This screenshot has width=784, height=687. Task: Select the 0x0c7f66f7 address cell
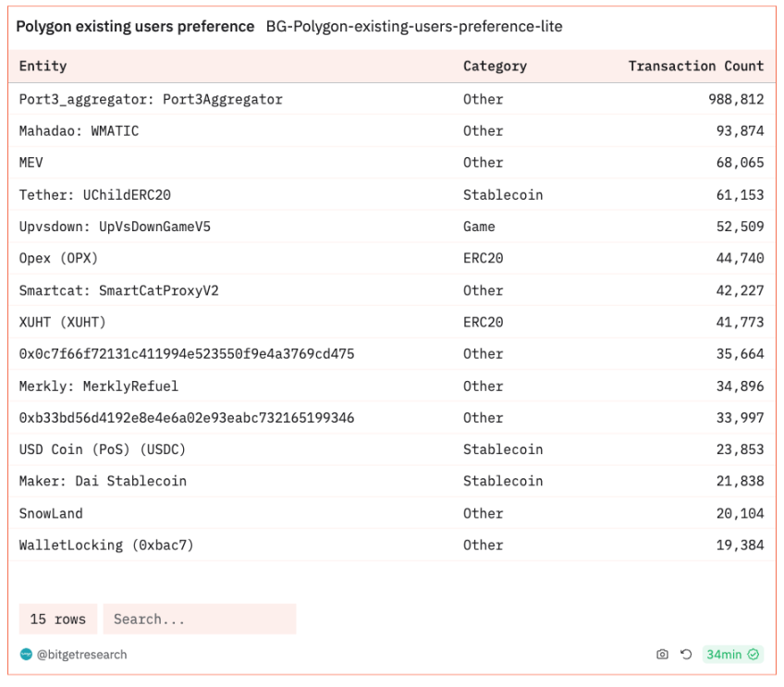(187, 354)
